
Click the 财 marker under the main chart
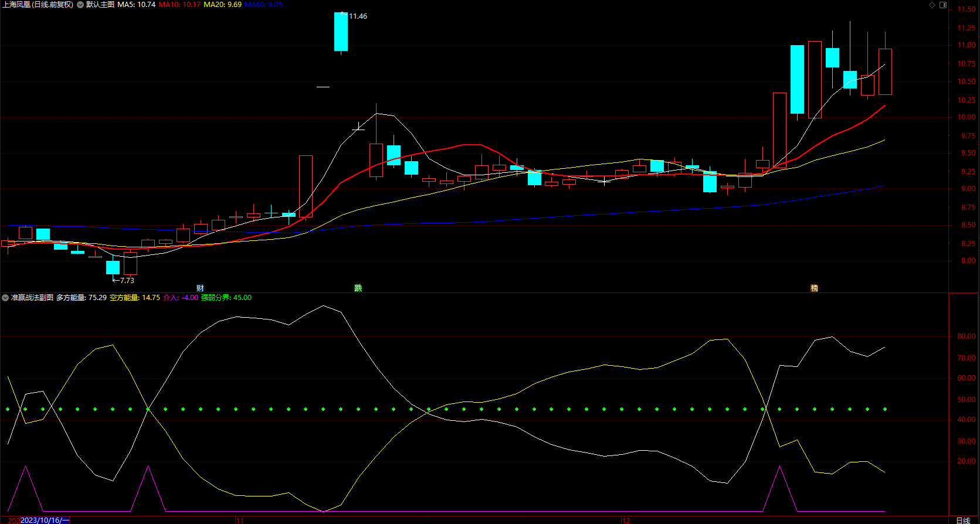pos(201,288)
